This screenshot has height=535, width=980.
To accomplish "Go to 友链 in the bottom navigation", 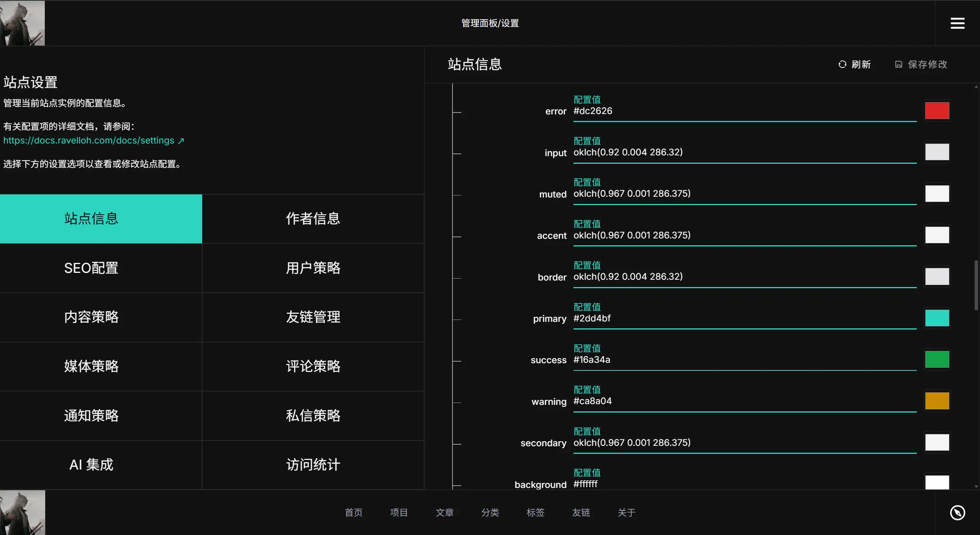I will pyautogui.click(x=581, y=512).
